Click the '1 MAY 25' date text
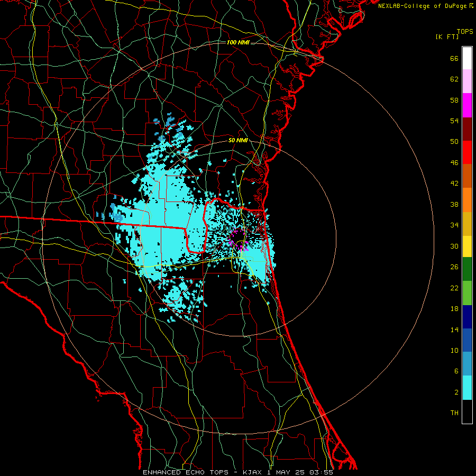The width and height of the screenshot is (476, 476). coord(286,472)
